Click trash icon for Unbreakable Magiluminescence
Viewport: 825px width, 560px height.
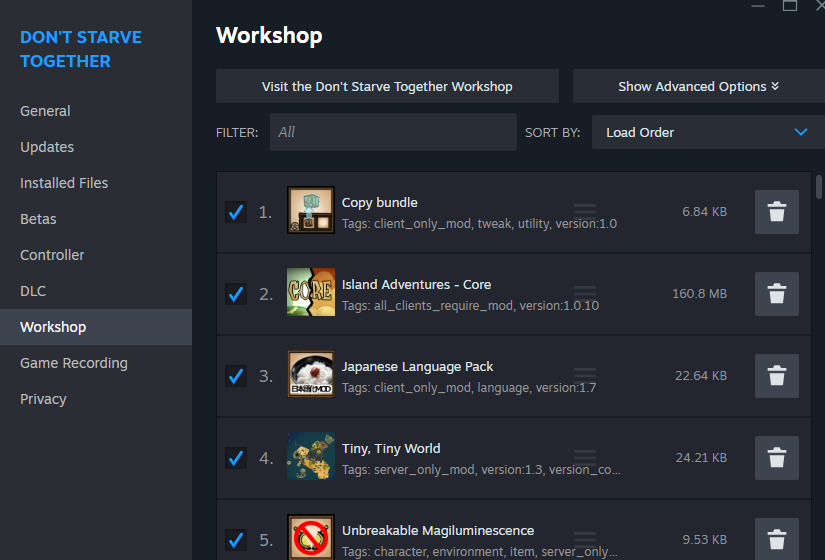point(776,538)
